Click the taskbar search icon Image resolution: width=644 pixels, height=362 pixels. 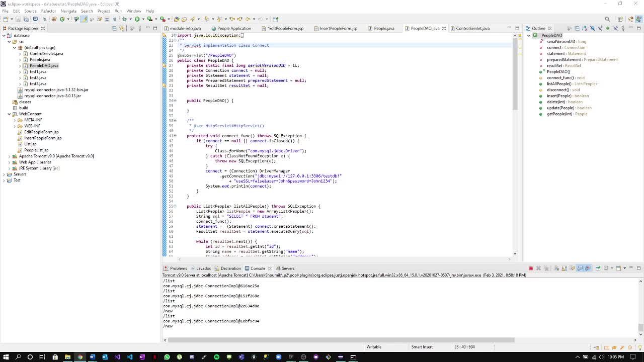click(18, 357)
